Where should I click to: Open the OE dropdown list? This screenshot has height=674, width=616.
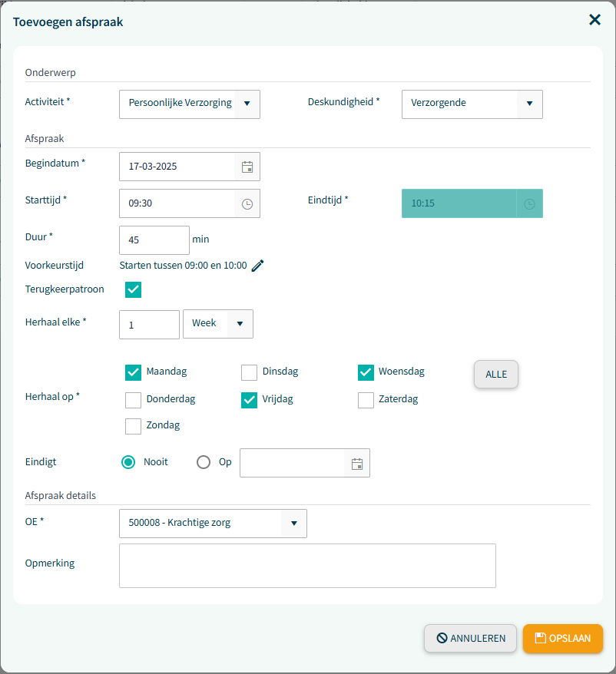[x=293, y=524]
